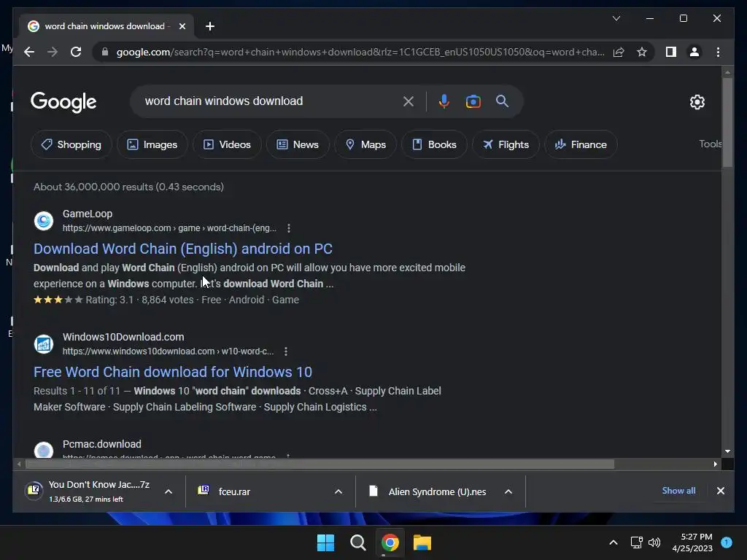The image size is (747, 560).
Task: Click the Windows10Download.com site name
Action: 123,337
